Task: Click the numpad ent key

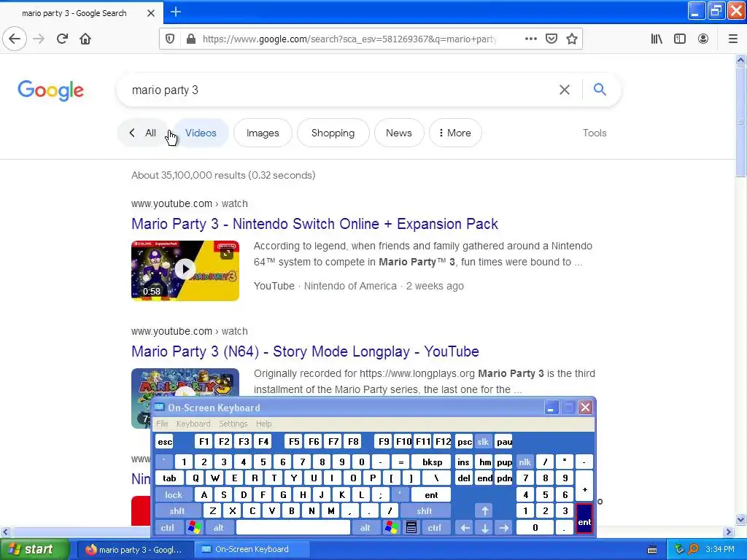Action: (584, 519)
